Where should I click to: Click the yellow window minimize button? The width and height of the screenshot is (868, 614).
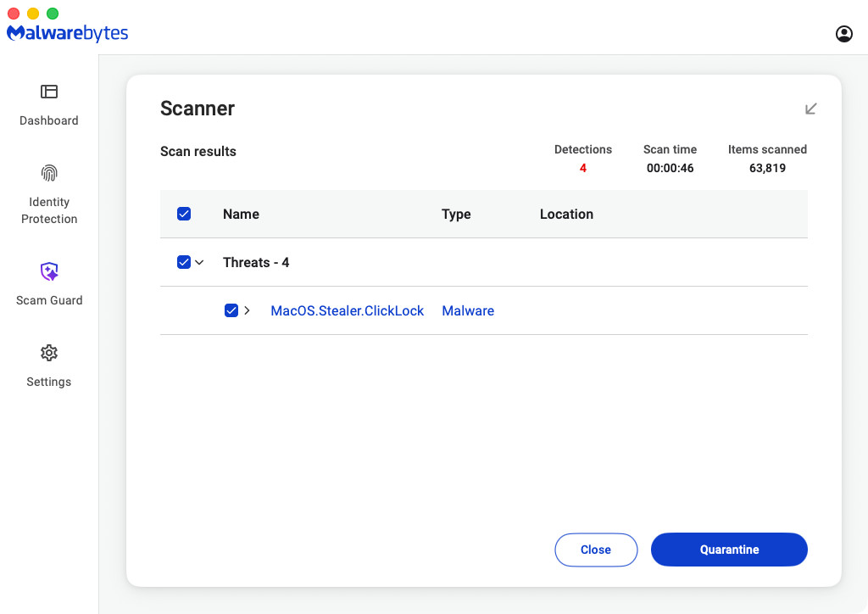(x=33, y=14)
